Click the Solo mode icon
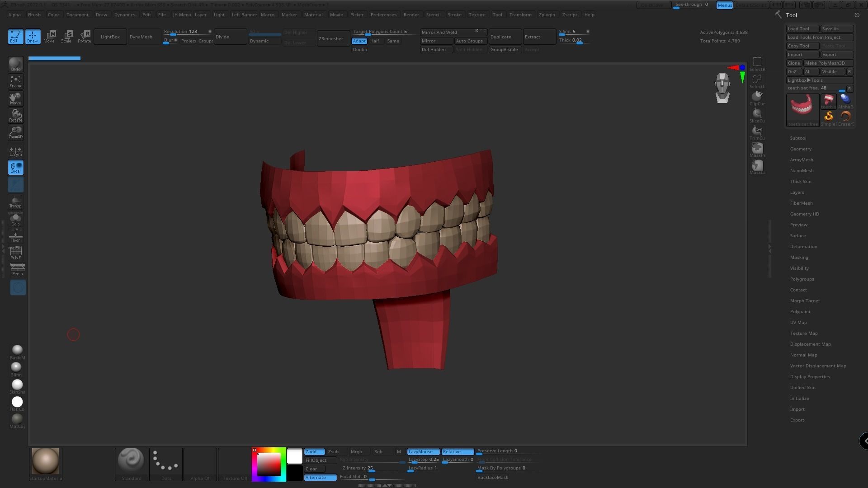Image resolution: width=868 pixels, height=488 pixels. [15, 220]
